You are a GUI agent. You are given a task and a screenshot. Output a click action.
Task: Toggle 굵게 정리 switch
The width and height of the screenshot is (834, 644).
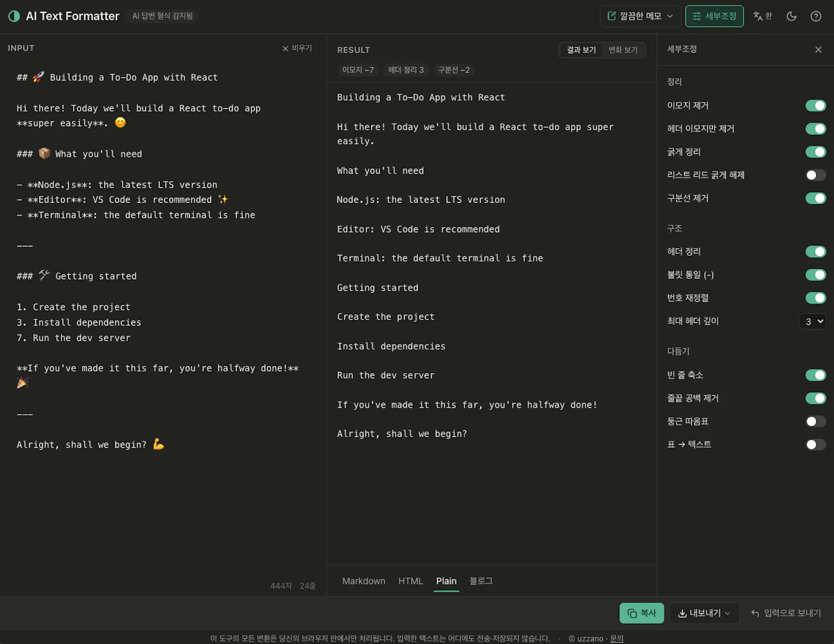tap(816, 152)
